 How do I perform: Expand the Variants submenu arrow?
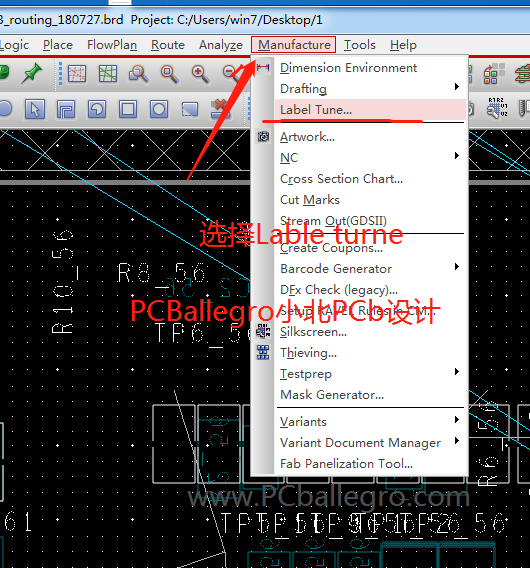(457, 419)
